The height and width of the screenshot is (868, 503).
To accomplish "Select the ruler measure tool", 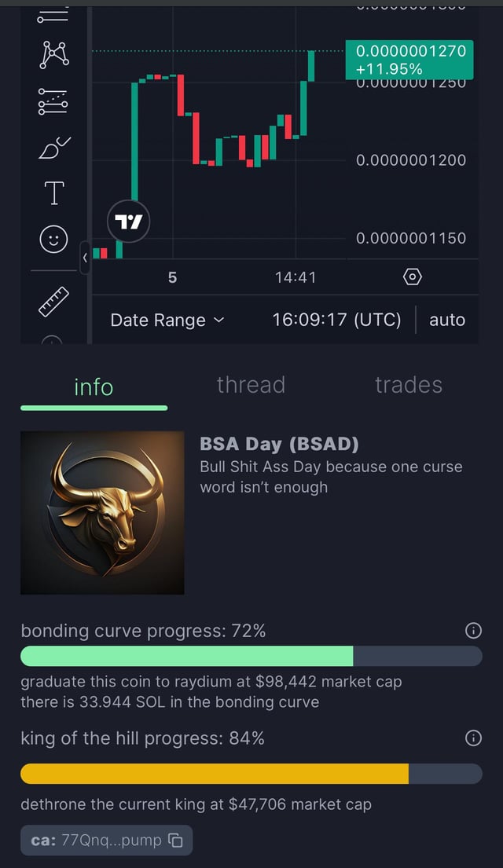I will [x=53, y=302].
